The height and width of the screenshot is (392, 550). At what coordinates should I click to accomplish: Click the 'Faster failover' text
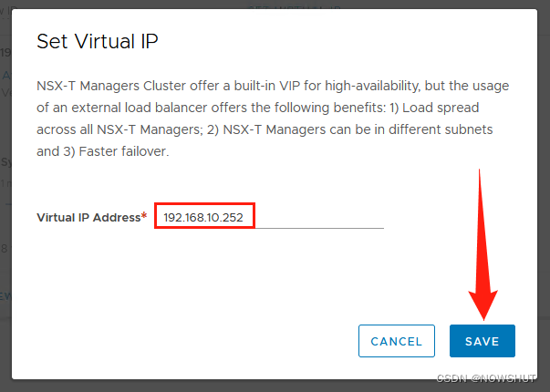tap(124, 151)
